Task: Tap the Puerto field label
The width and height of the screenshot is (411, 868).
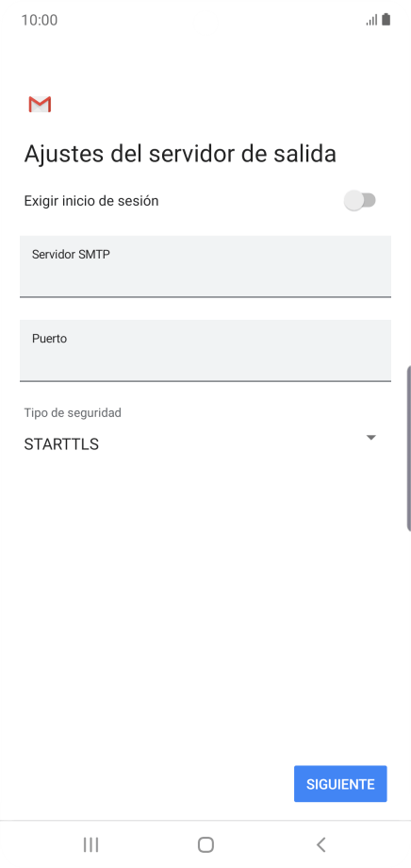Action: (49, 338)
